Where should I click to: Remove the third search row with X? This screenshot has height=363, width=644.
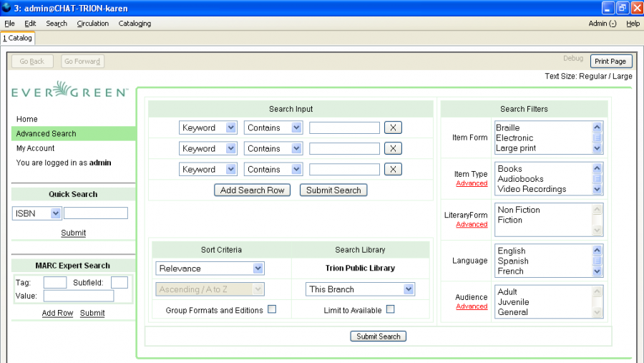click(393, 170)
